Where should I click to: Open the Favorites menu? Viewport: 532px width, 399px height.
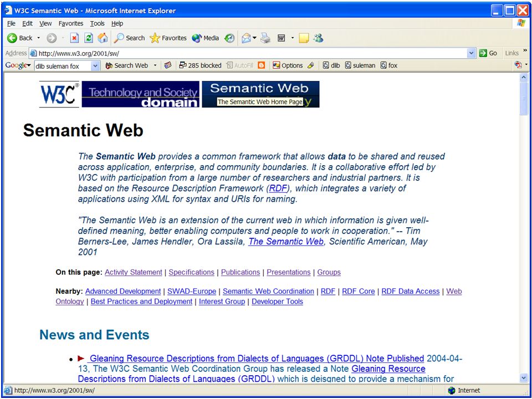click(x=70, y=23)
